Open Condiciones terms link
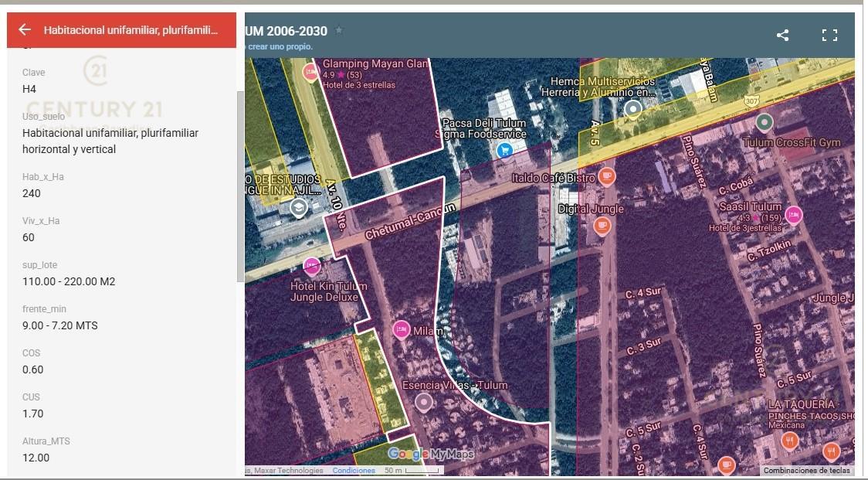868x480 pixels. [x=354, y=470]
